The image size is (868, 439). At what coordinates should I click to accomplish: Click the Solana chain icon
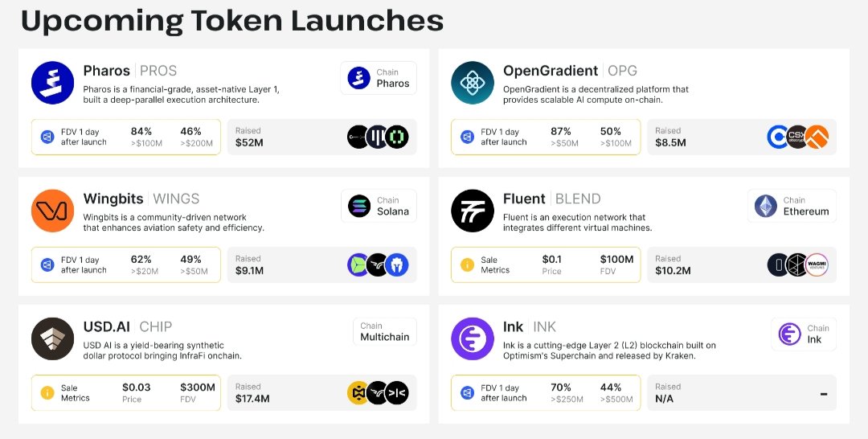pyautogui.click(x=359, y=207)
